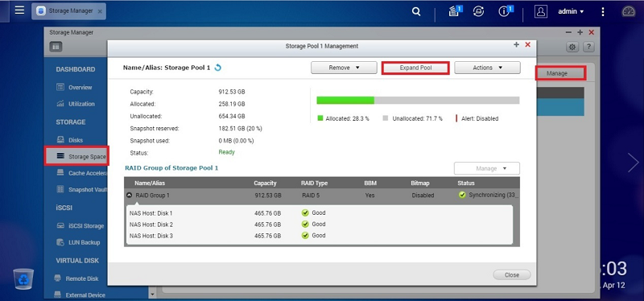
Task: Click the Overview sidebar icon
Action: coord(60,87)
